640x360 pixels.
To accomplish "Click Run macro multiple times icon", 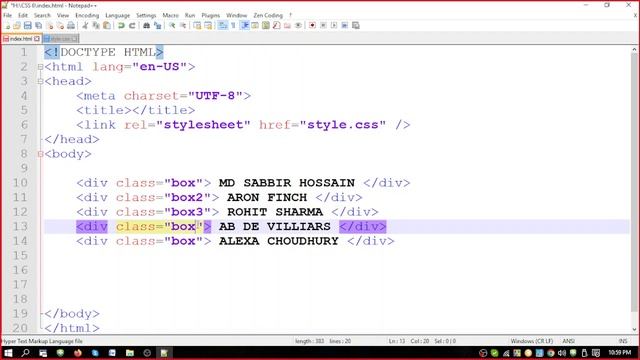I will click(344, 25).
